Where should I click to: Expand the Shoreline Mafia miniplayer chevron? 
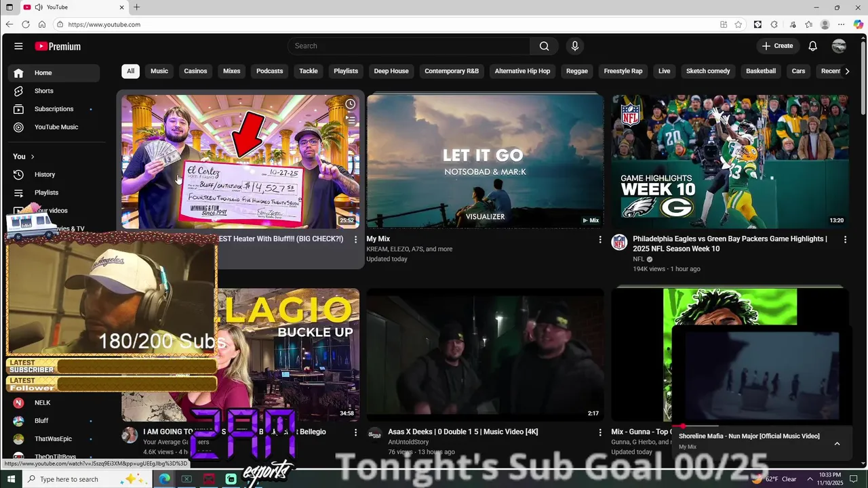[x=837, y=443]
